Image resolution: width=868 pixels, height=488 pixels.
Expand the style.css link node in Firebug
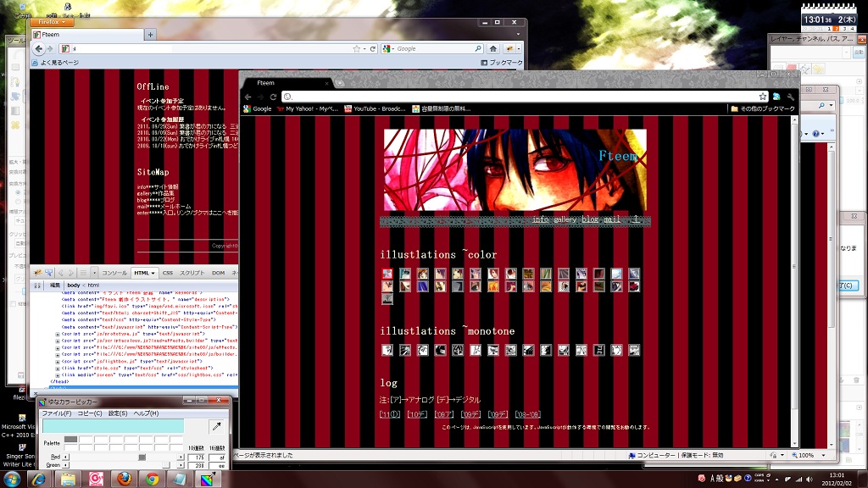[58, 368]
